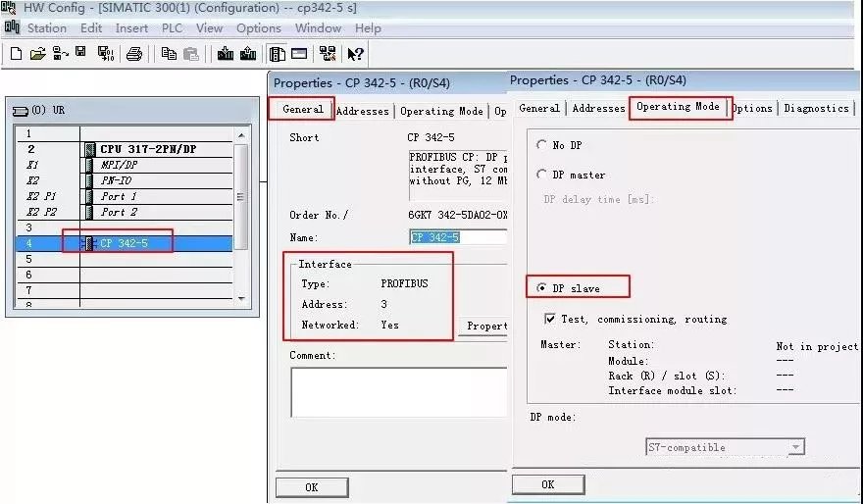Image resolution: width=863 pixels, height=504 pixels.
Task: Click the Configure Network icon
Action: click(x=328, y=54)
